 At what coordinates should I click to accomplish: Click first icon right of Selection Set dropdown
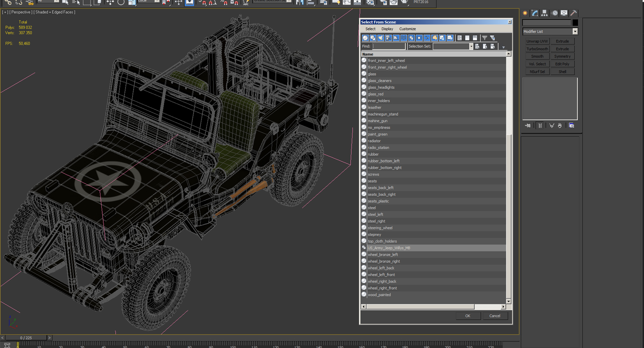point(477,46)
